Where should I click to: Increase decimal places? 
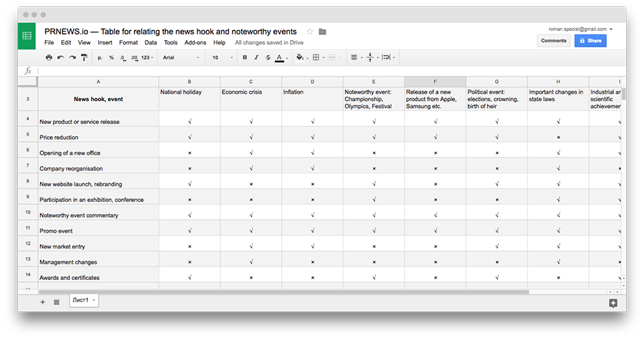134,58
